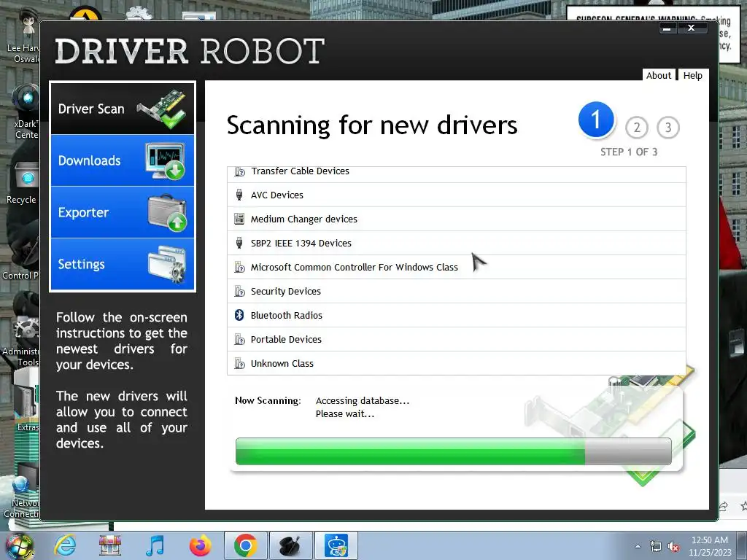Viewport: 747px width, 560px height.
Task: Open the Driver Robot taskbar button
Action: coord(336,545)
